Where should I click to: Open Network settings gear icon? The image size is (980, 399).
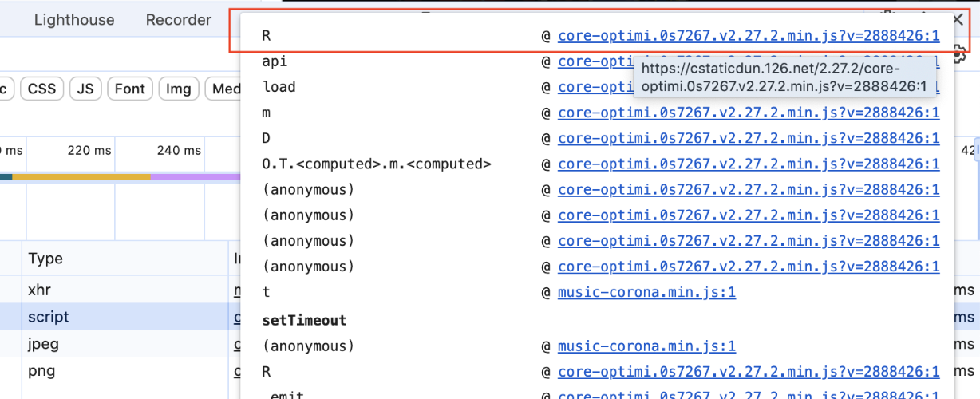tap(960, 54)
